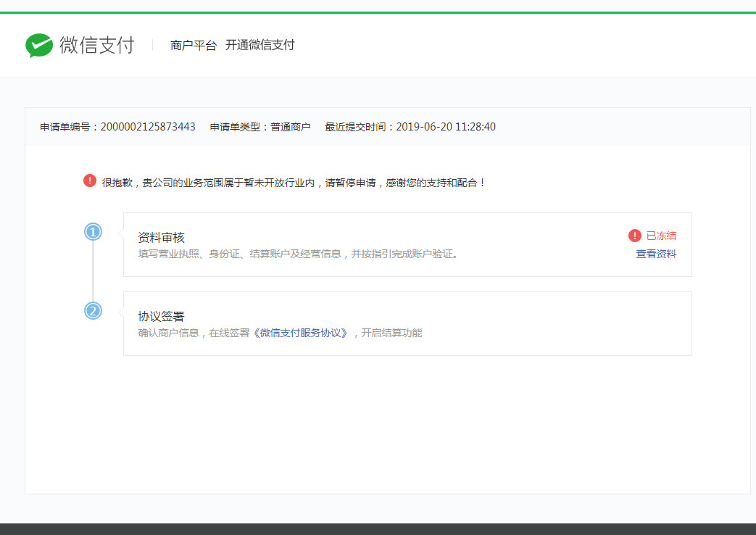
Task: Click application number 2000002125873443
Action: pyautogui.click(x=148, y=127)
